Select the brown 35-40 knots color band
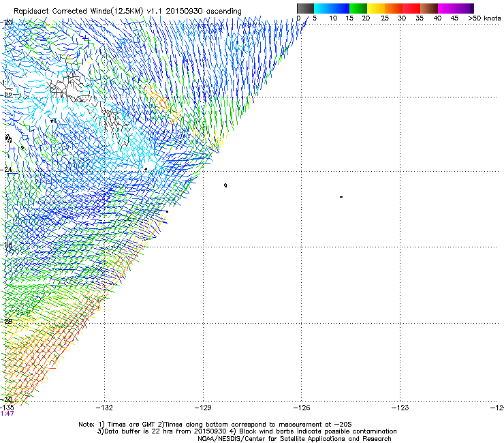This screenshot has height=443, width=504. click(x=429, y=8)
